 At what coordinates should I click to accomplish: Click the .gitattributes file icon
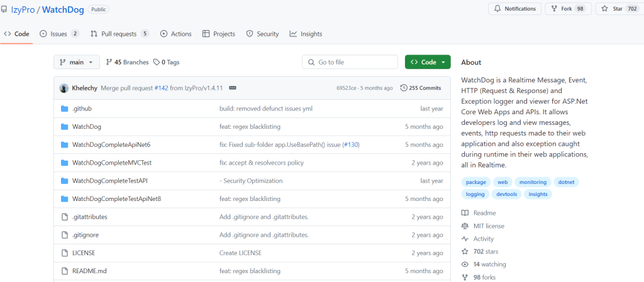click(64, 217)
